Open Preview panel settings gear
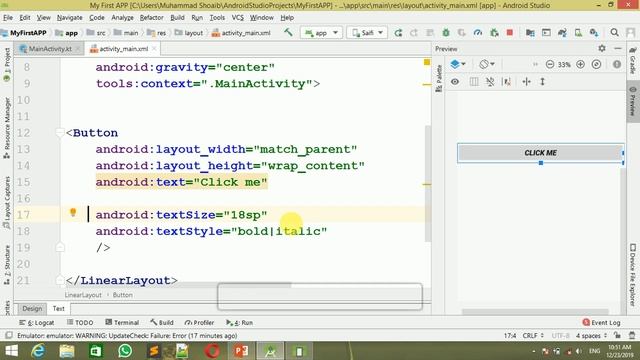This screenshot has height=360, width=640. pyautogui.click(x=602, y=48)
